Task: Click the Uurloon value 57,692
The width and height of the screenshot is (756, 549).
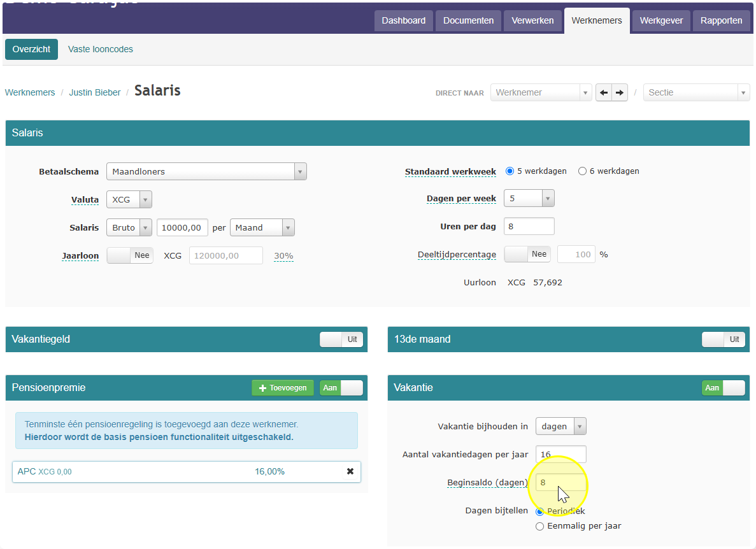Action: [548, 282]
